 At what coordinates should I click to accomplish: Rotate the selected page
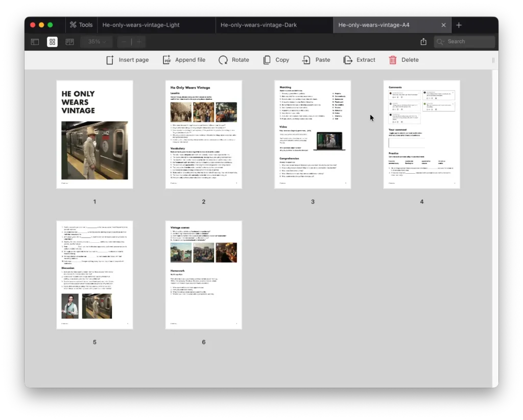click(x=234, y=60)
